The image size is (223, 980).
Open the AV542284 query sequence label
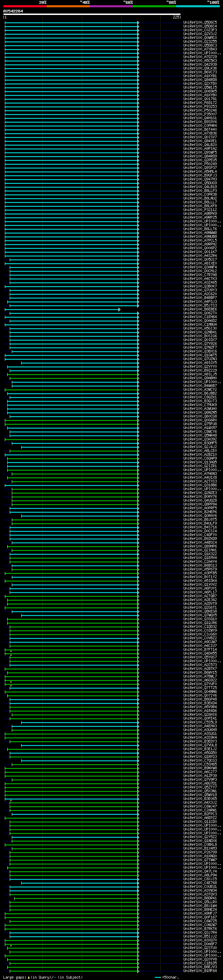(x=13, y=11)
